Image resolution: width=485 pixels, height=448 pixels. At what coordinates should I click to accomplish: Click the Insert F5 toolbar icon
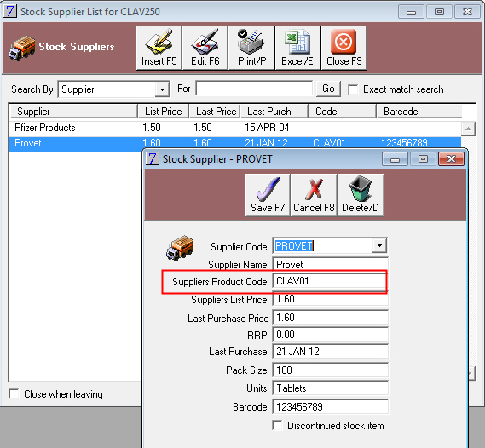tap(159, 48)
